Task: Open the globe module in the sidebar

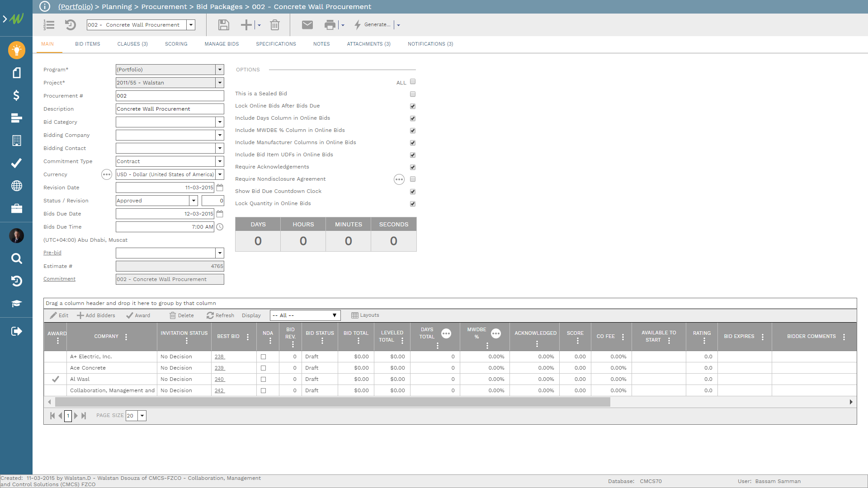Action: 16,186
